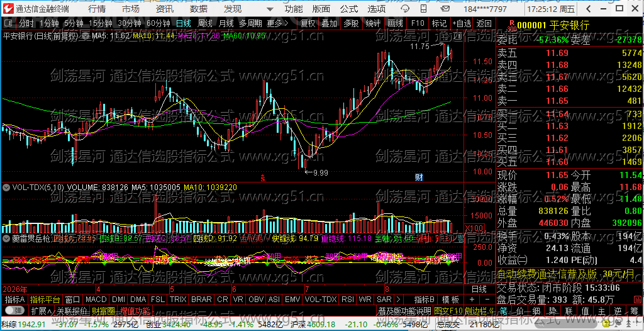644x331 pixels.
Task: Select the 15分钟 period
Action: point(101,23)
